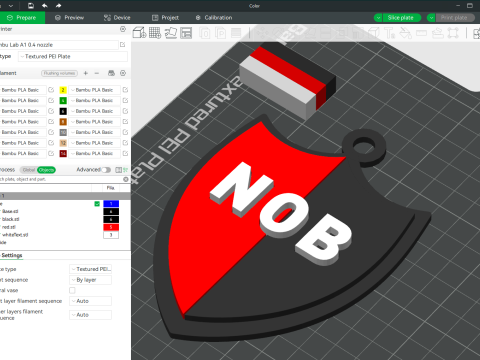Open other layers filament sequence Auto dropdown
This screenshot has height=360, width=480.
[90, 315]
